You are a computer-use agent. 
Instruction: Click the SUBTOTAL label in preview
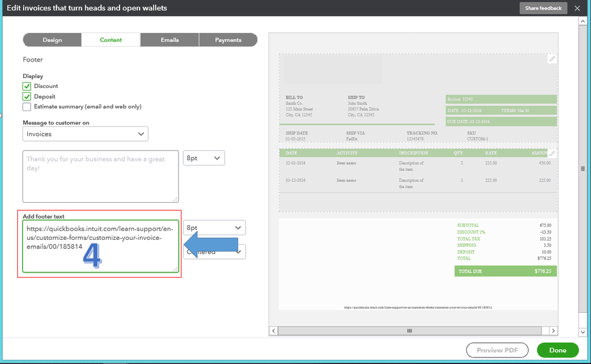[x=468, y=225]
